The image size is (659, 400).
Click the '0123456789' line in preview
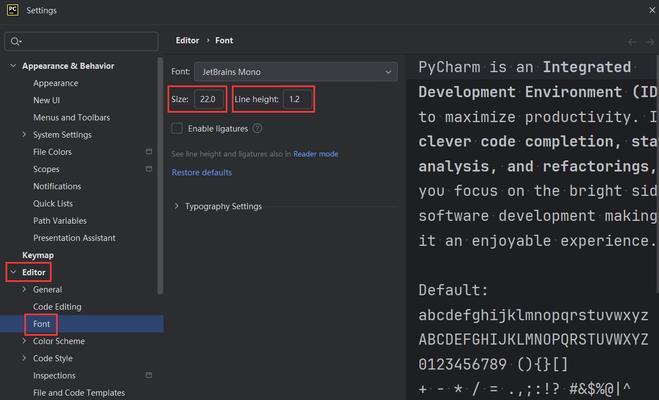pos(493,364)
